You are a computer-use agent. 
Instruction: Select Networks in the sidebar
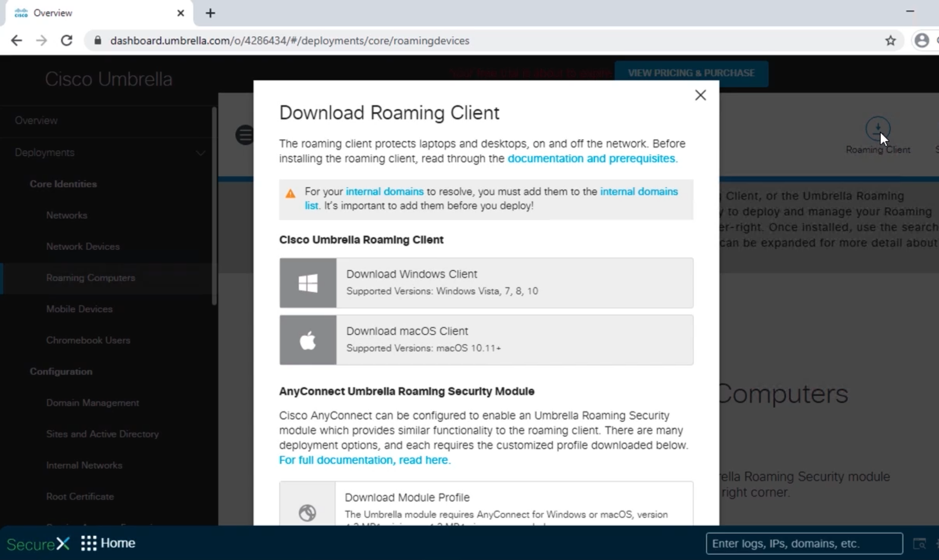(x=67, y=215)
